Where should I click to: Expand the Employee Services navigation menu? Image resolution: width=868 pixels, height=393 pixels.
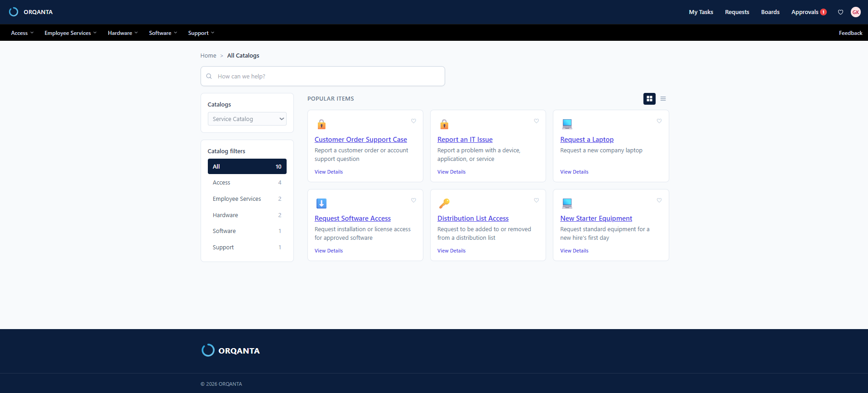click(71, 33)
